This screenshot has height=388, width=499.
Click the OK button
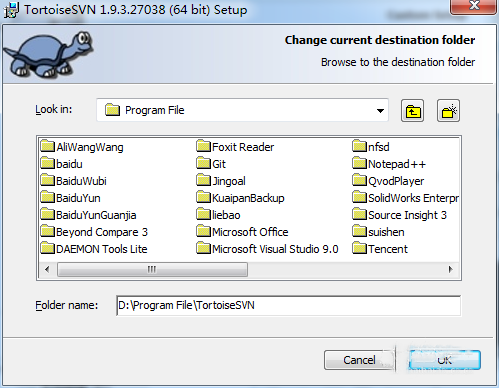445,360
